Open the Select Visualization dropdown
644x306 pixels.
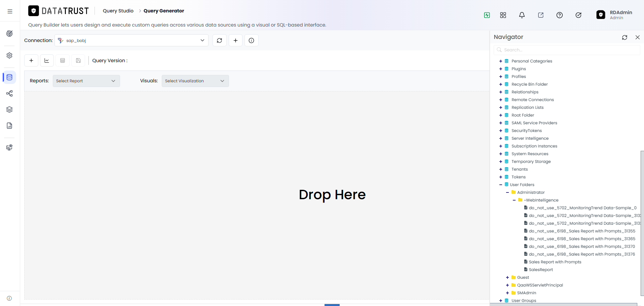[195, 81]
